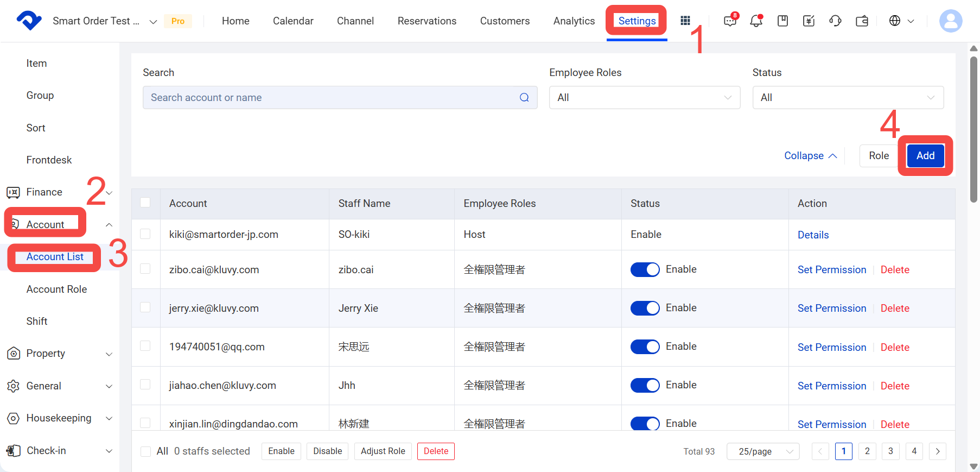The width and height of the screenshot is (980, 472).
Task: Click the Finance sidebar icon
Action: (x=13, y=192)
